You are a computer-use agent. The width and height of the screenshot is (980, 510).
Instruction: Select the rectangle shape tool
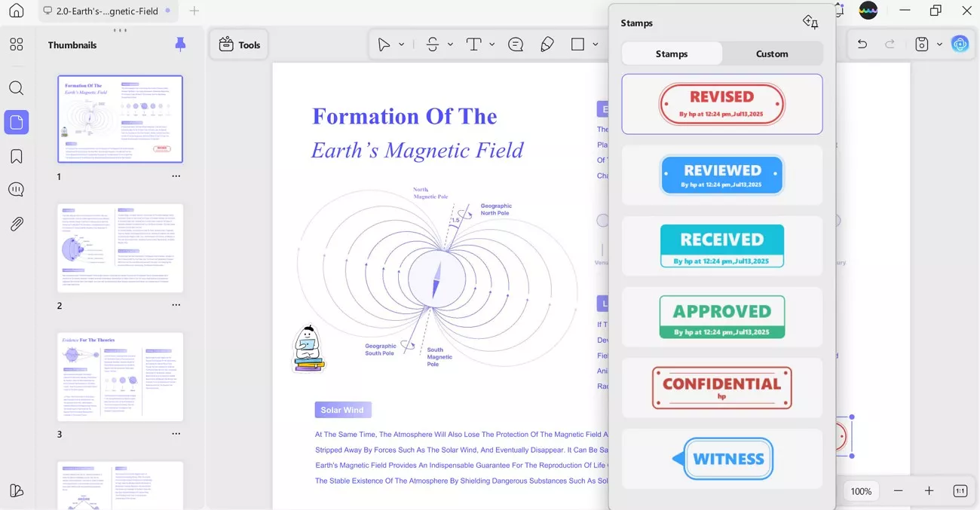pos(578,44)
